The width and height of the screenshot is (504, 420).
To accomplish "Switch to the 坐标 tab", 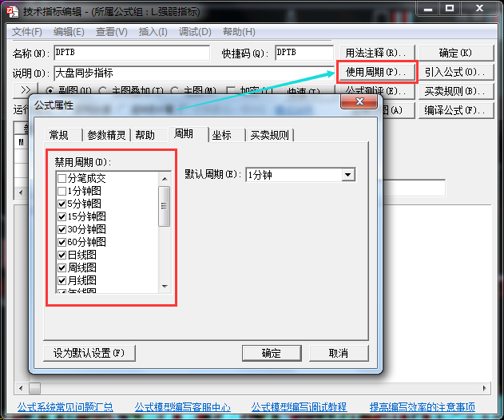I will point(226,135).
